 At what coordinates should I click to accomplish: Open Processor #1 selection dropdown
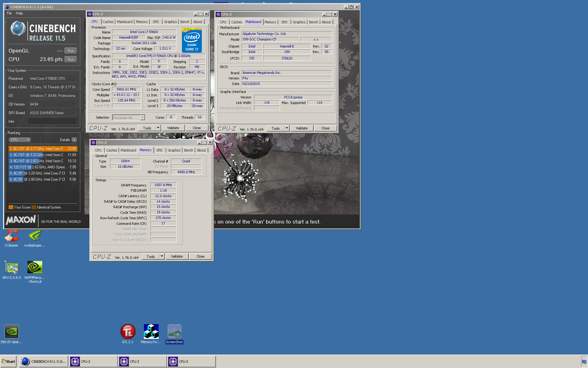pos(129,118)
